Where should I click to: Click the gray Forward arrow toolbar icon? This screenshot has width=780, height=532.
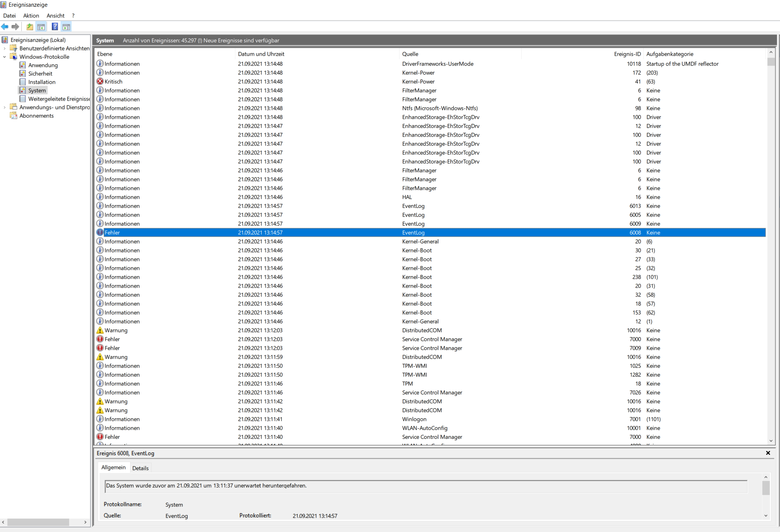(15, 27)
